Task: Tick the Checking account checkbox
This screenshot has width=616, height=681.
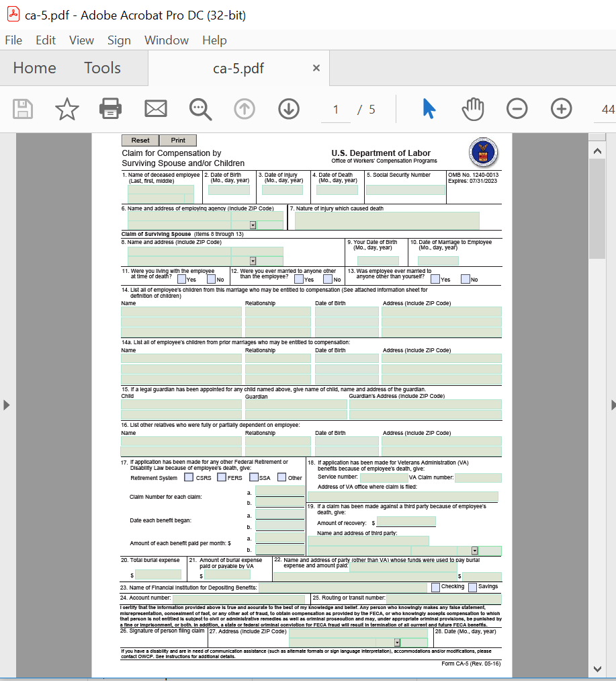Action: (x=435, y=587)
